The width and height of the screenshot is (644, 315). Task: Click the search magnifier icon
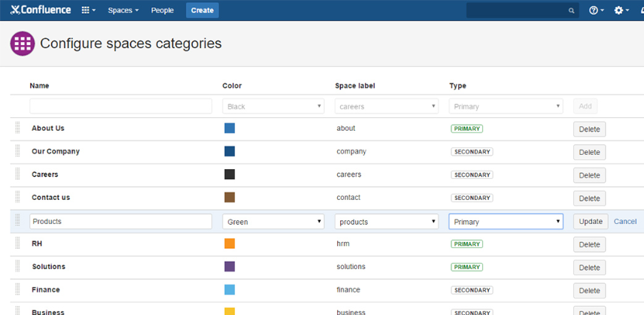click(572, 11)
